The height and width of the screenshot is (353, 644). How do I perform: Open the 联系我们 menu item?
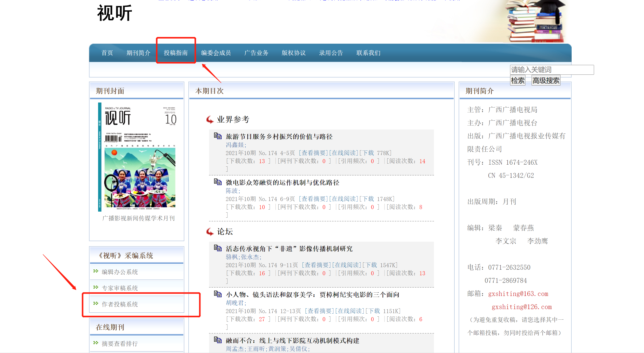[368, 53]
